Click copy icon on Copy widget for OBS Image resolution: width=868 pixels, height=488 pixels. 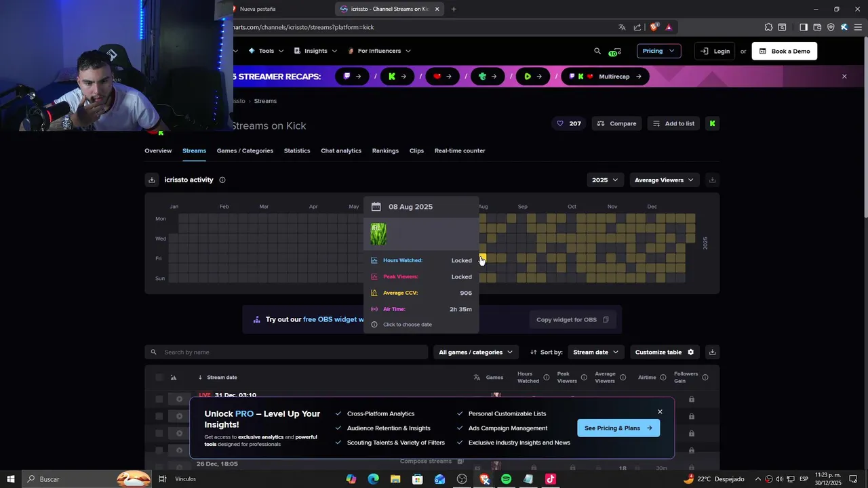(606, 320)
